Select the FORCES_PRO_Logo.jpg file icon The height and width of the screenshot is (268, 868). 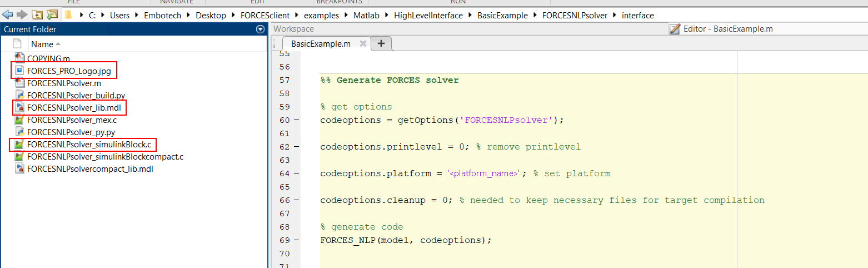tap(19, 71)
